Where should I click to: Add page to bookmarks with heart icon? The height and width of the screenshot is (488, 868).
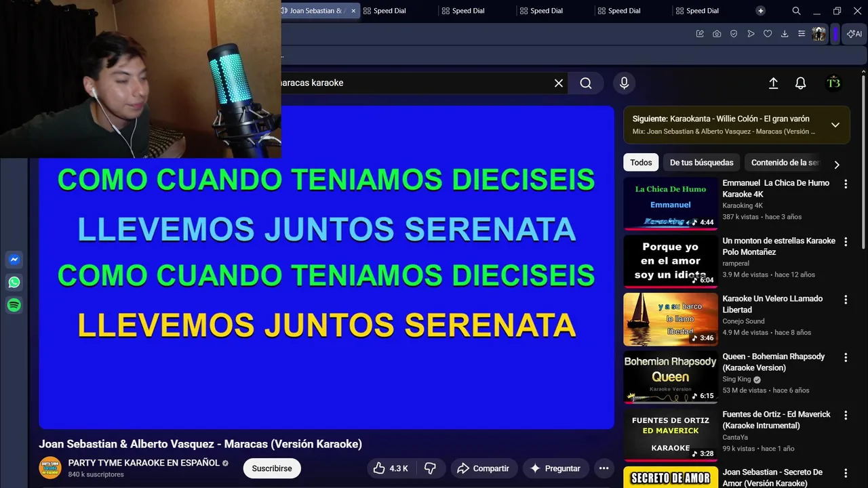coord(768,34)
